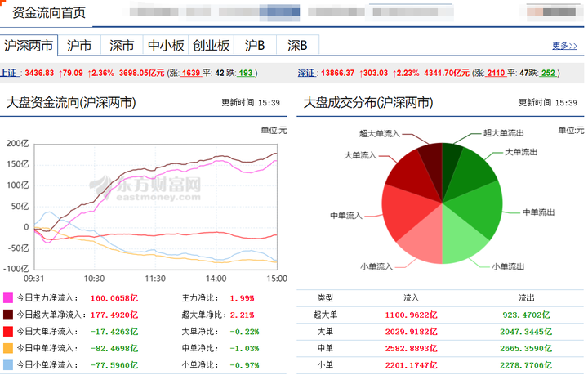Click the magenta 今日主力净流入 legend swatch
Screen dimensions: 588x375
tap(8, 298)
